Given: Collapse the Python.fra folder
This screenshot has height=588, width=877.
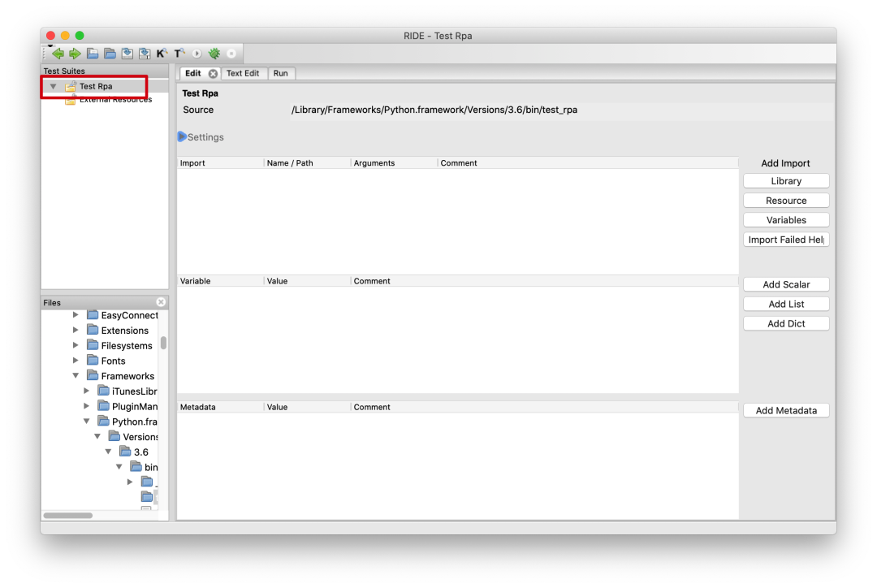Looking at the screenshot, I should 87,421.
